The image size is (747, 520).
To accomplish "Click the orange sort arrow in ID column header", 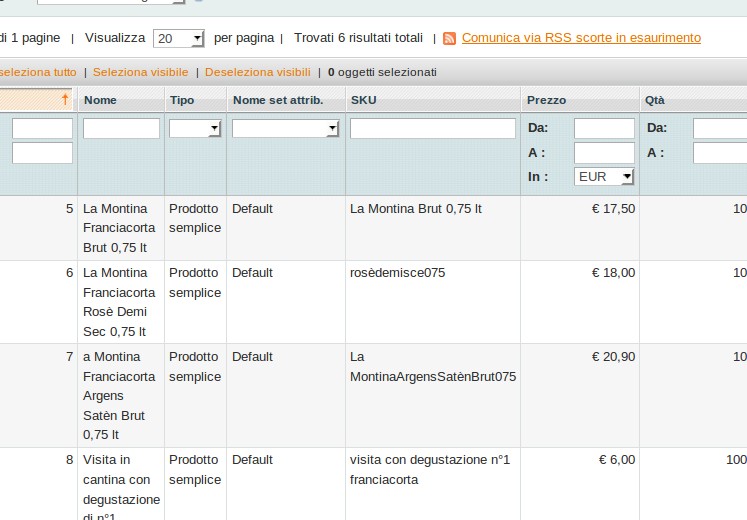I will point(65,99).
